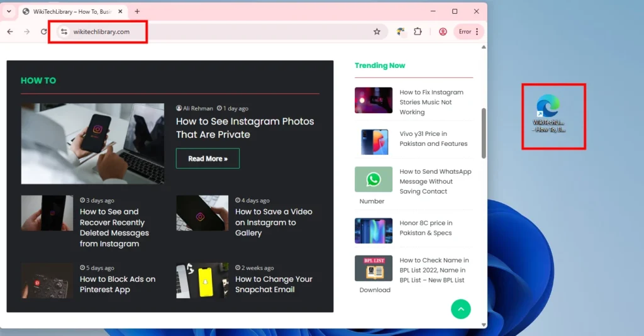The height and width of the screenshot is (336, 644).
Task: Click the Read More button
Action: point(208,159)
